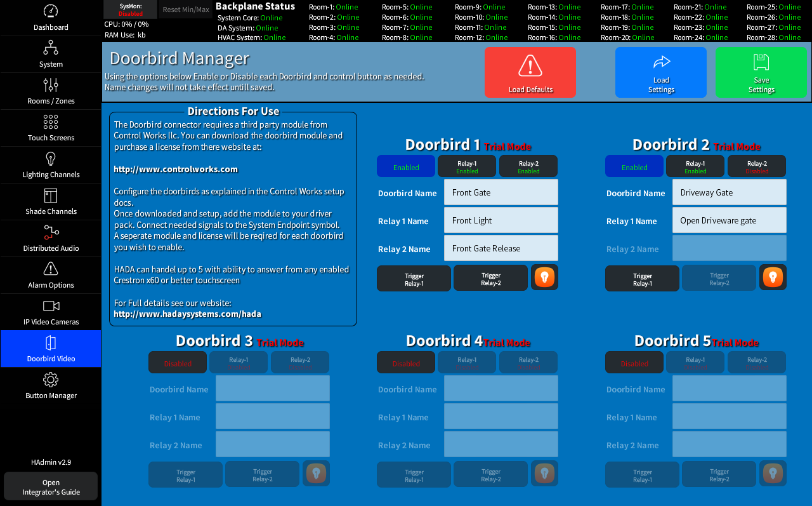
Task: Open Shade Channels window icon
Action: (x=51, y=195)
